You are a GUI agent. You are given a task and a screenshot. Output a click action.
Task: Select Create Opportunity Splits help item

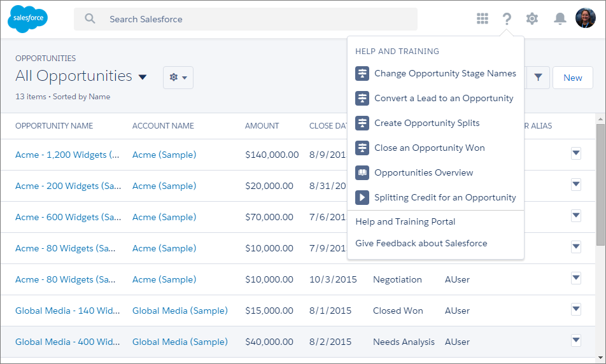pyautogui.click(x=427, y=123)
